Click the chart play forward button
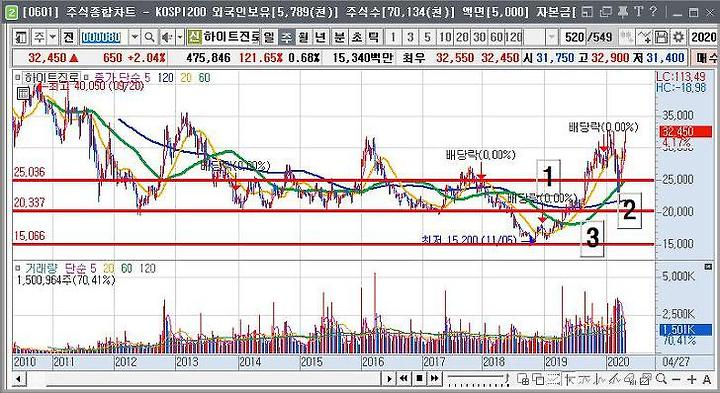Screen dimensions: 720x393 pos(389,379)
